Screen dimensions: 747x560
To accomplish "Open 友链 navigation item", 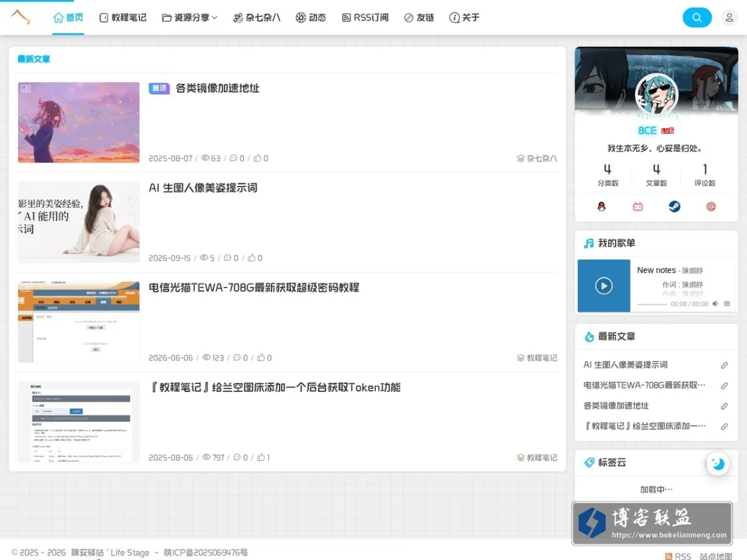I will pos(419,17).
